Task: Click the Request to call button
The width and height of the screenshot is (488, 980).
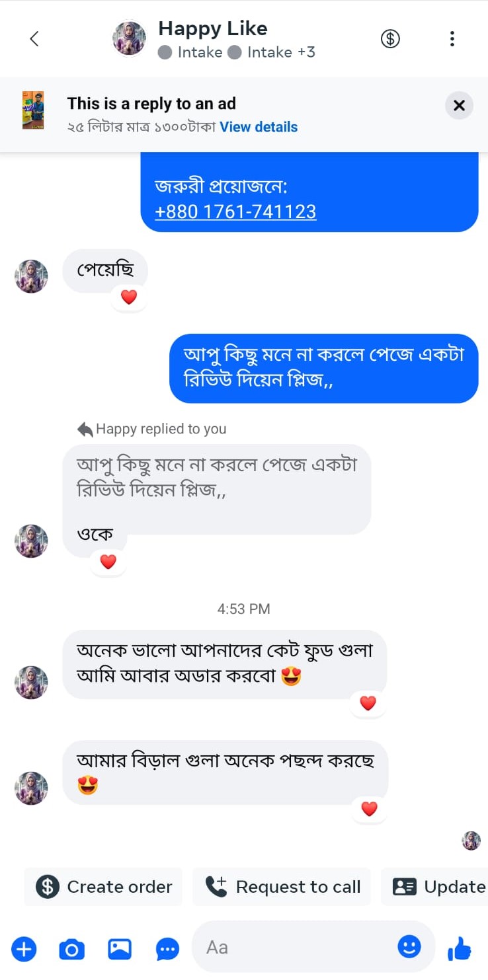Action: click(282, 887)
